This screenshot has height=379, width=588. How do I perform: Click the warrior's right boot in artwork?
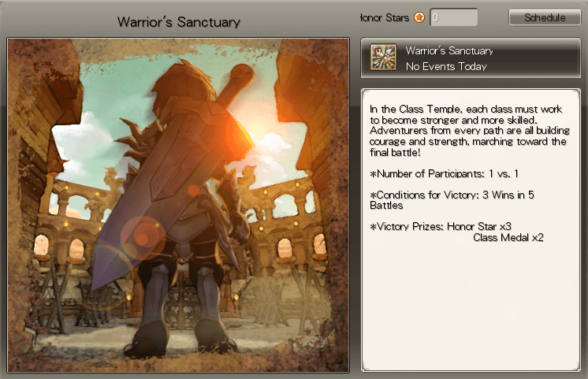tap(212, 334)
